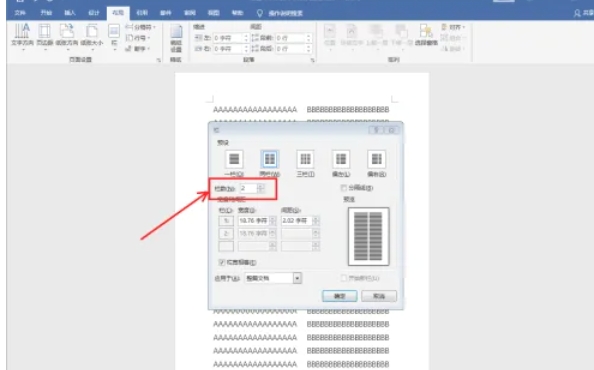Open the Page Setup dialog launcher
594x370 pixels.
pos(159,60)
